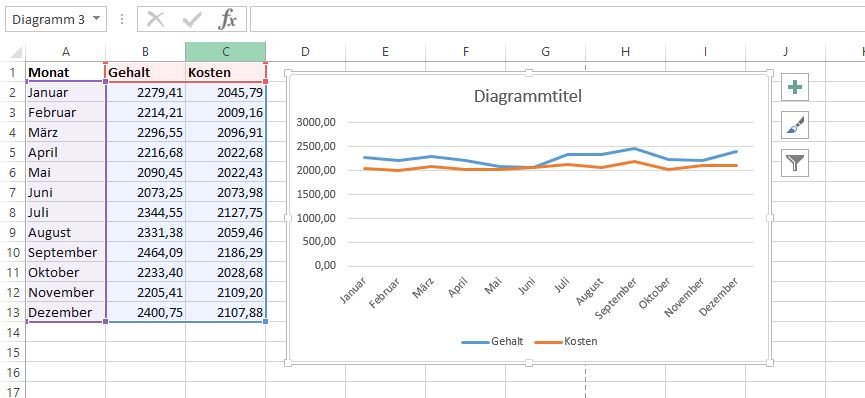865x398 pixels.
Task: Click cell with value 2186,29
Action: (x=226, y=252)
